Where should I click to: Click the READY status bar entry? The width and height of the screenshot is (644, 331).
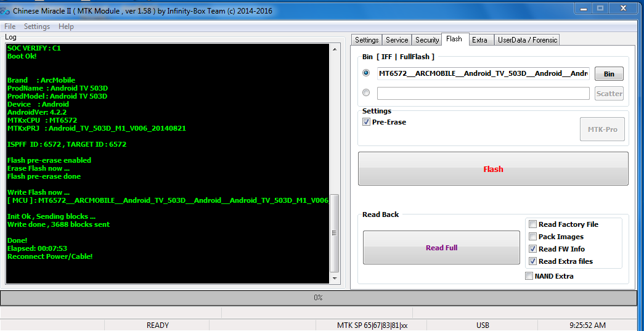tap(158, 325)
